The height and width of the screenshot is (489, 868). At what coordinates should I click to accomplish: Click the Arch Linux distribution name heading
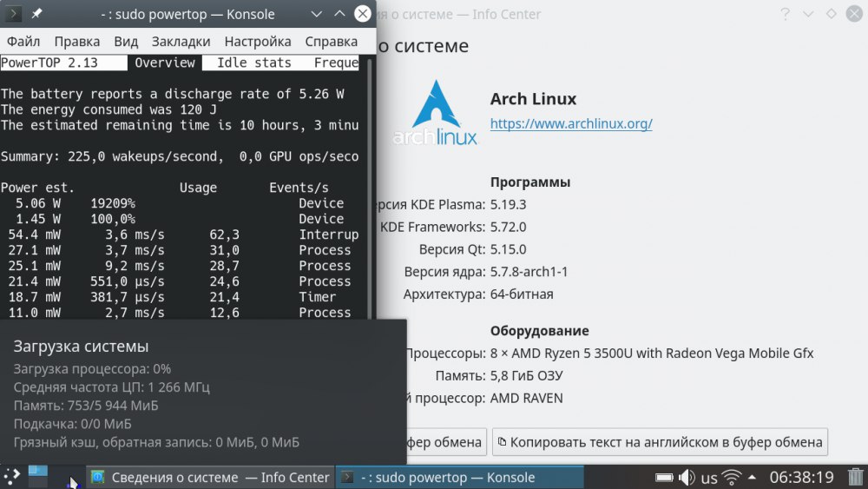click(x=533, y=98)
